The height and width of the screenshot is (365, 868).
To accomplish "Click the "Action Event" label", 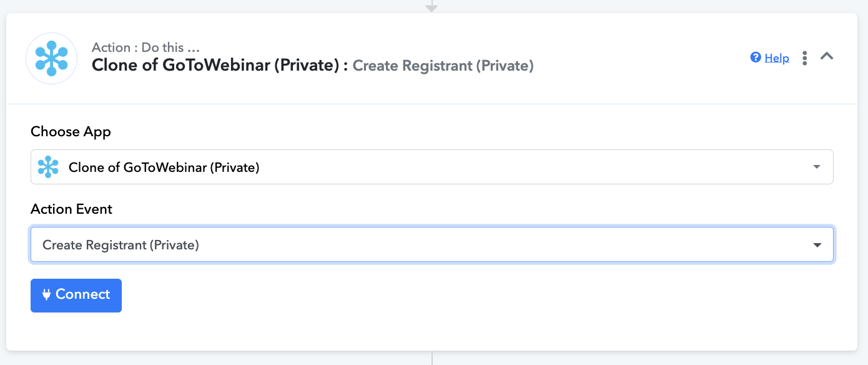I will (x=71, y=209).
